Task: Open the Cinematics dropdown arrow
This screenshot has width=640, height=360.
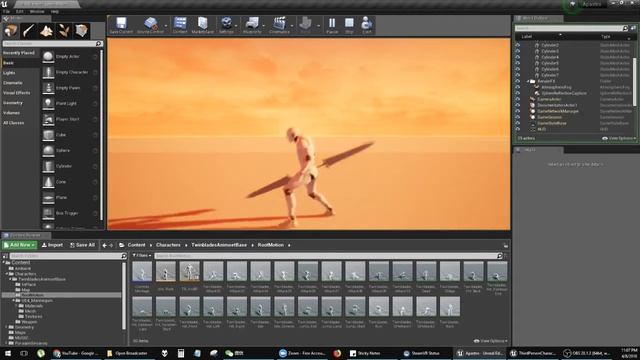Action: (x=292, y=25)
